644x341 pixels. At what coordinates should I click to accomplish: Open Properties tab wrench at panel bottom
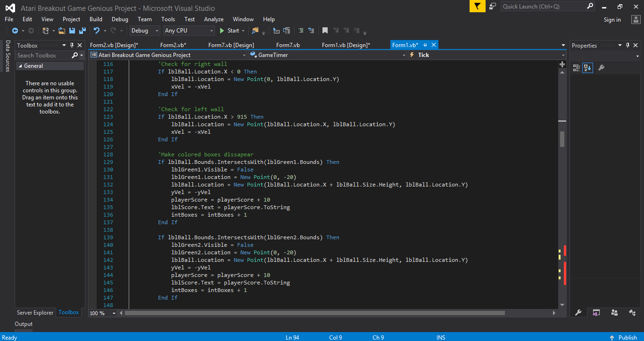pos(578,312)
